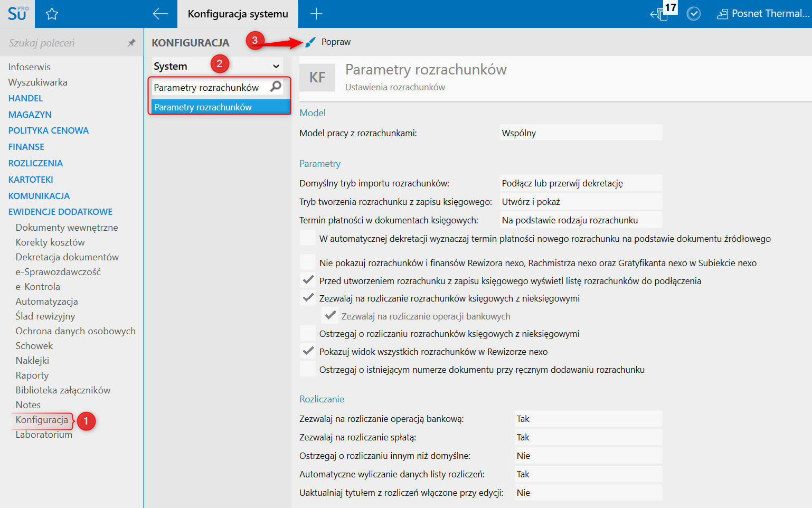Add a new tab with plus icon
Image resolution: width=812 pixels, height=508 pixels.
316,14
